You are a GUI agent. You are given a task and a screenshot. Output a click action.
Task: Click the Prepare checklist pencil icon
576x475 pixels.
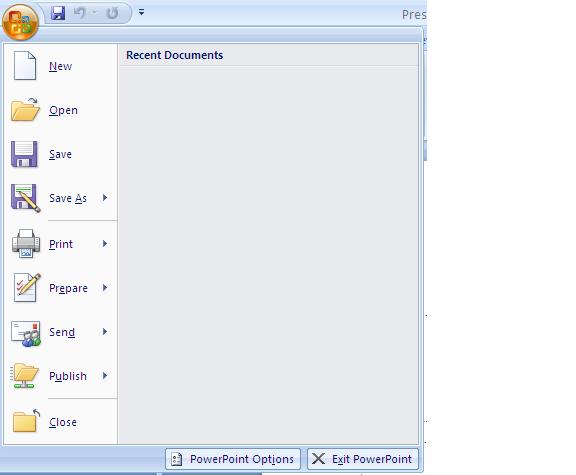click(26, 288)
